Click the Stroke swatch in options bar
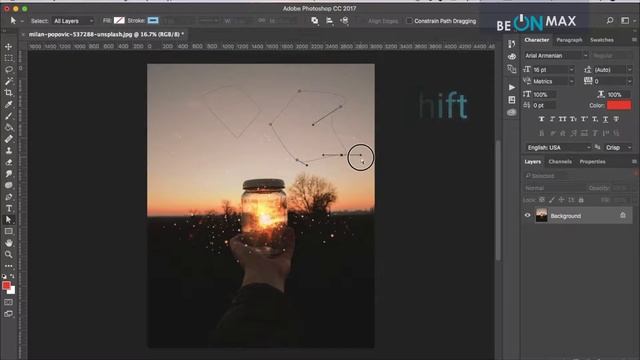Image resolution: width=640 pixels, height=360 pixels. coord(153,20)
